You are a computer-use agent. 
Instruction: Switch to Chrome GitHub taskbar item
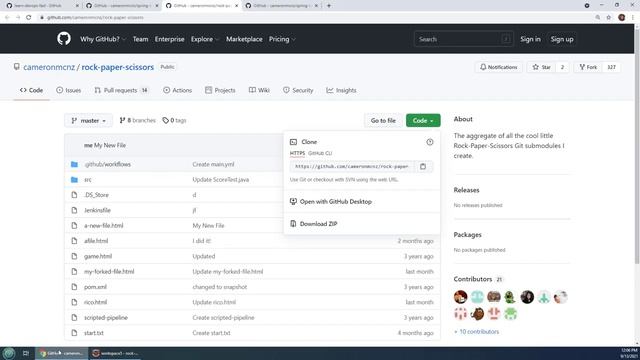[x=62, y=353]
